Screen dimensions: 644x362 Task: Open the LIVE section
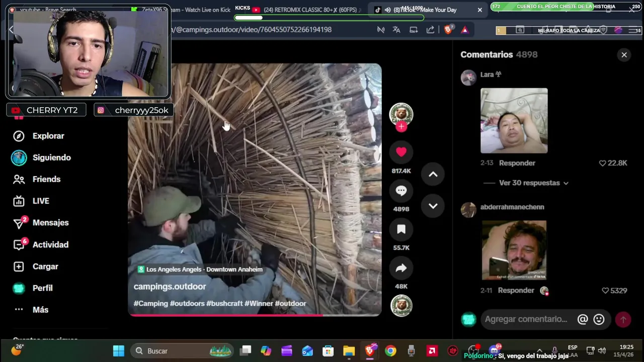point(31,201)
